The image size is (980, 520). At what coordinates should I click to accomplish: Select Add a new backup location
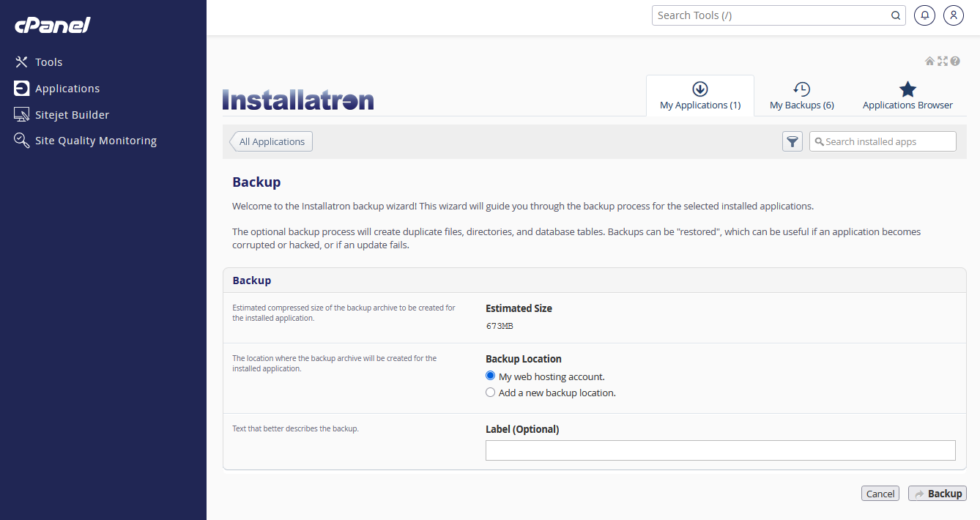pos(491,393)
